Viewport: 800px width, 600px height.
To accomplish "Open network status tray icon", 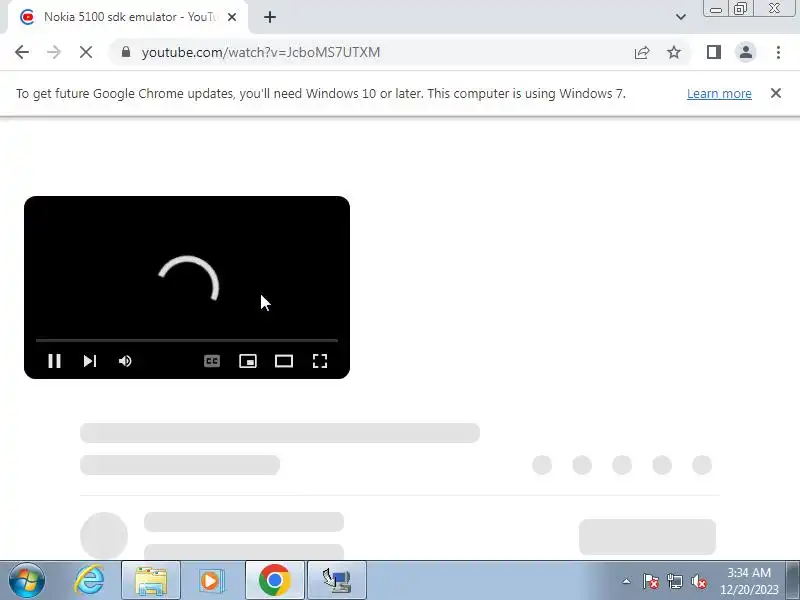I will (674, 581).
